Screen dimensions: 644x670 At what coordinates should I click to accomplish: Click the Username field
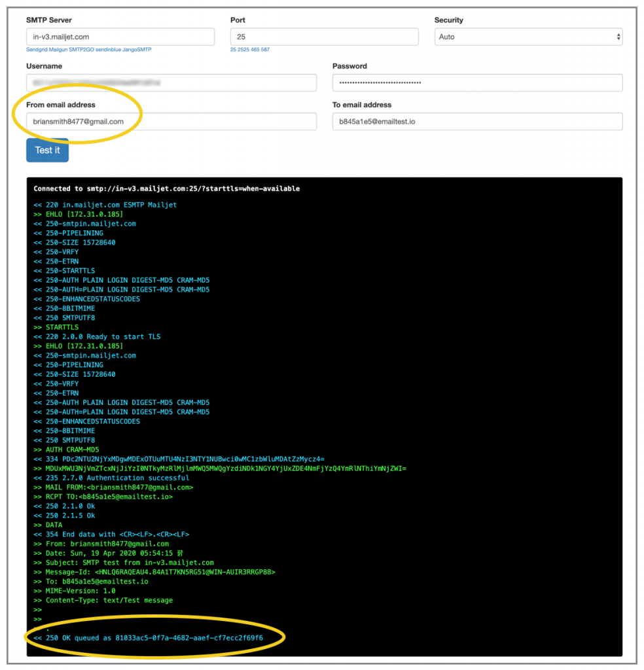pyautogui.click(x=171, y=82)
